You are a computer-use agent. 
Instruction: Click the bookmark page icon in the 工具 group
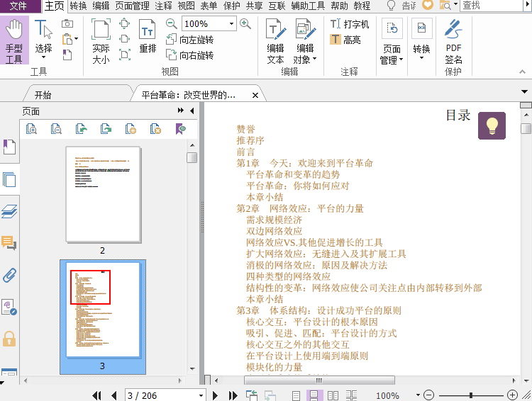click(x=67, y=55)
